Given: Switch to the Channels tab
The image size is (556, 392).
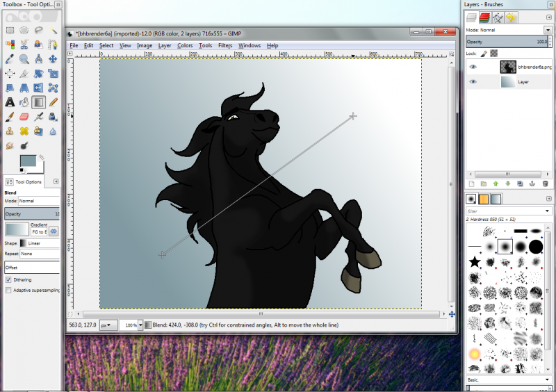Looking at the screenshot, I should (x=484, y=17).
